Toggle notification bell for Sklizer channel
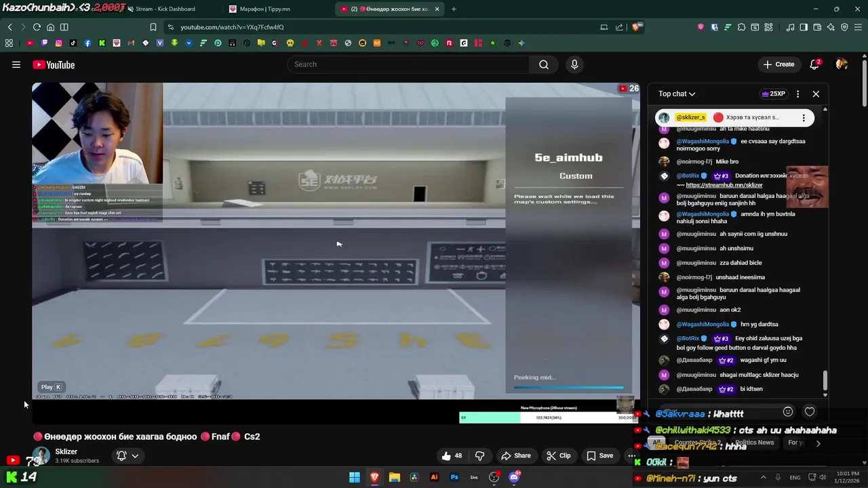The height and width of the screenshot is (488, 868). pos(121,455)
